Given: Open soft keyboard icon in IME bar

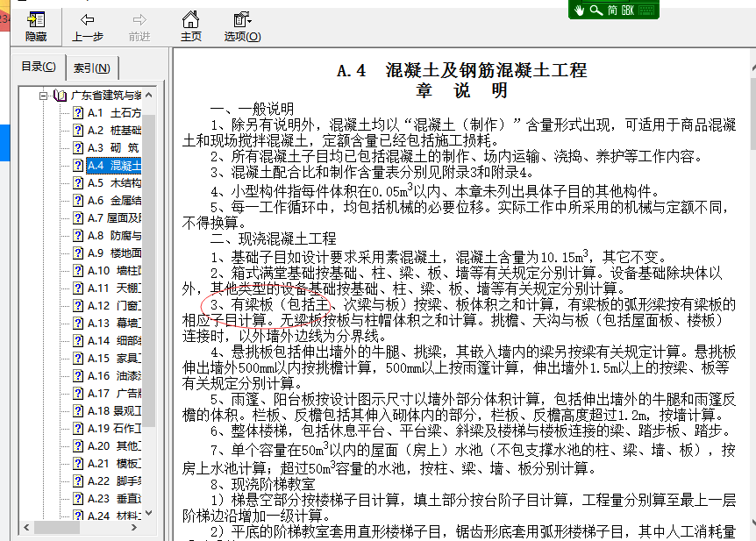Looking at the screenshot, I should (646, 11).
